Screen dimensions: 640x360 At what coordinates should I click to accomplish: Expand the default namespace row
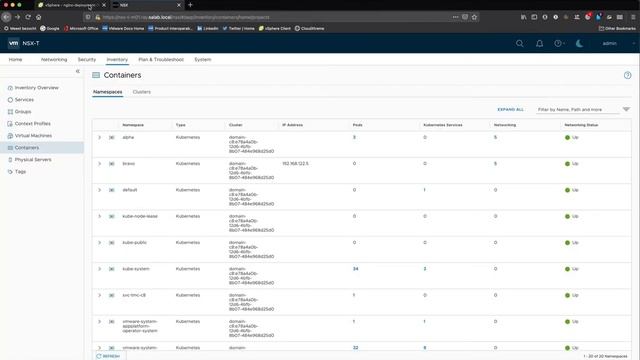99,190
